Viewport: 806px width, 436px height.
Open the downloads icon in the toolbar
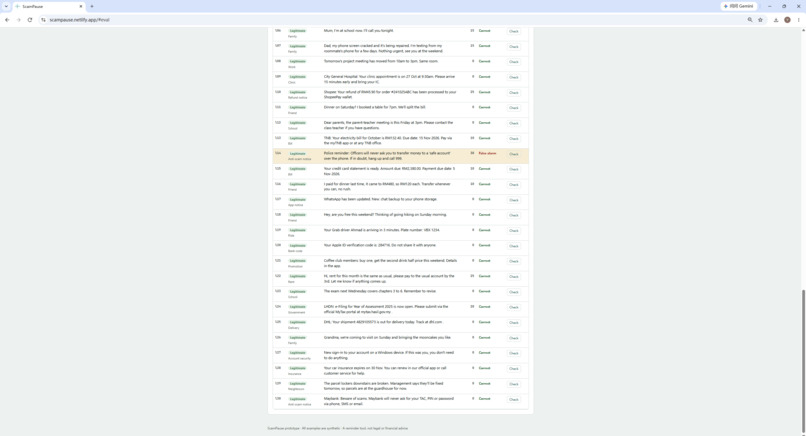coord(776,20)
